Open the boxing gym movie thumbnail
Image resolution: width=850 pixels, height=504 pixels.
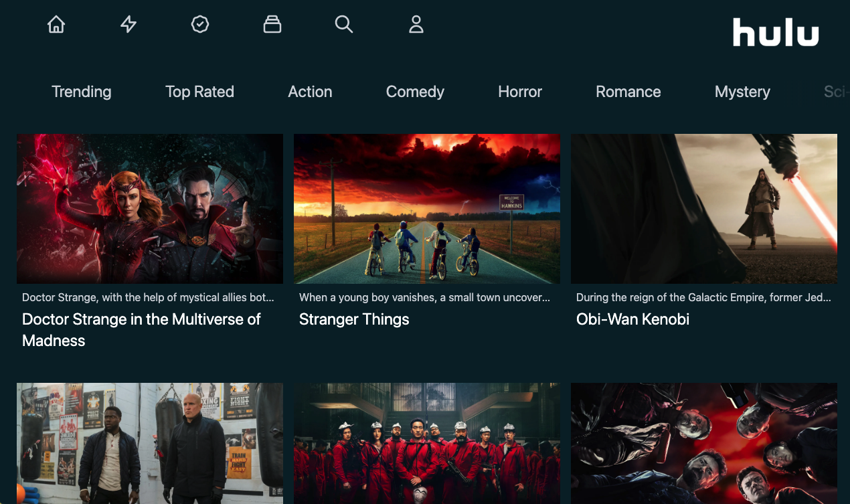150,443
